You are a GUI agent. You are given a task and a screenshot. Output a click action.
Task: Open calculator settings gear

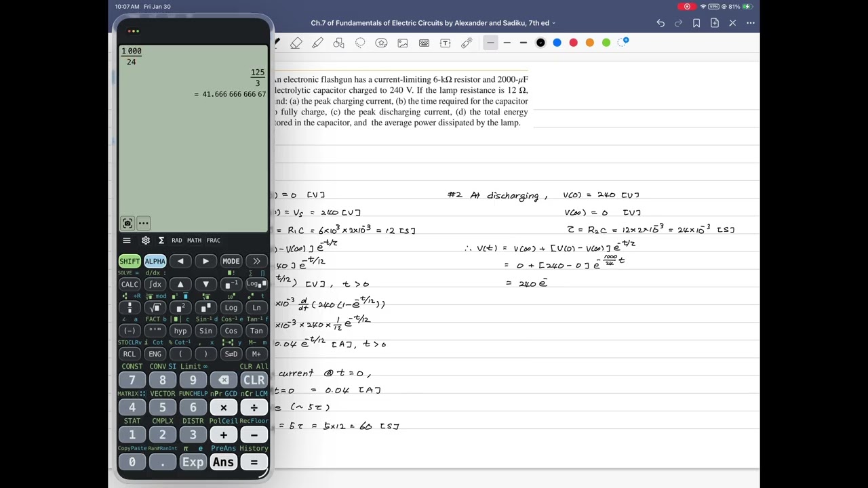pos(146,240)
